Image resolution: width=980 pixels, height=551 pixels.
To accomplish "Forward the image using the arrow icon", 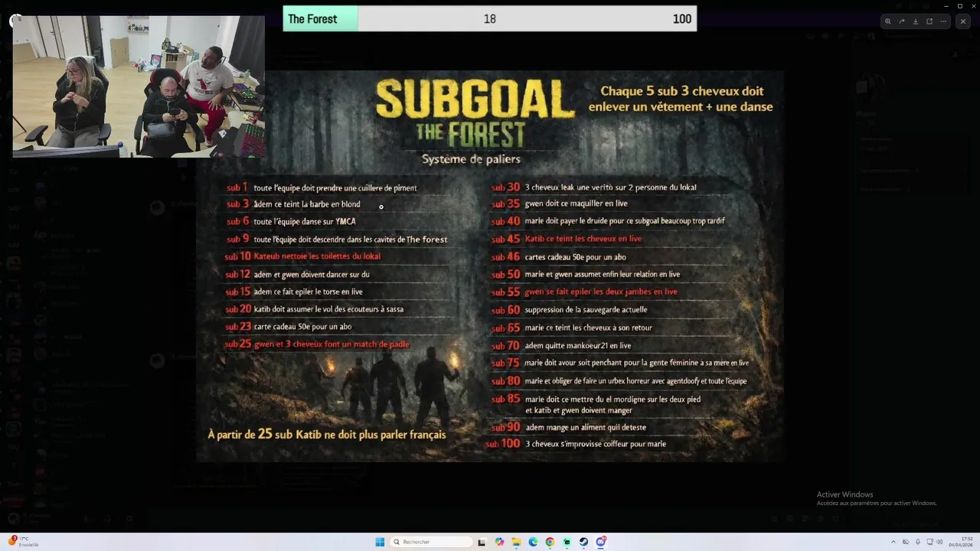I will pos(902,21).
